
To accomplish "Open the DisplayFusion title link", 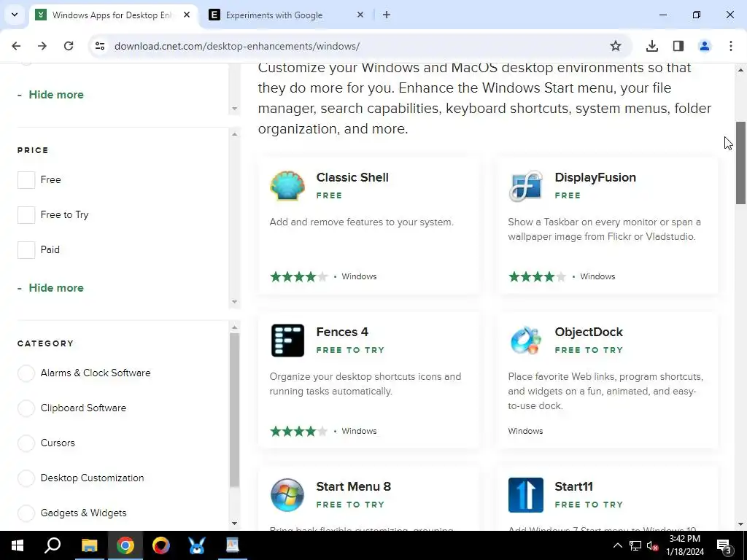I will (x=595, y=177).
